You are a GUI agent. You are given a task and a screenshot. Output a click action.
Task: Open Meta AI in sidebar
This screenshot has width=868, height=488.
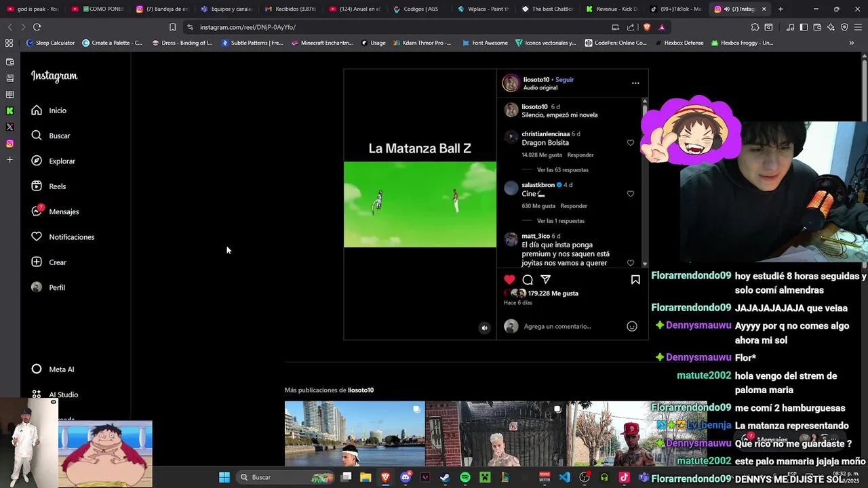point(53,369)
